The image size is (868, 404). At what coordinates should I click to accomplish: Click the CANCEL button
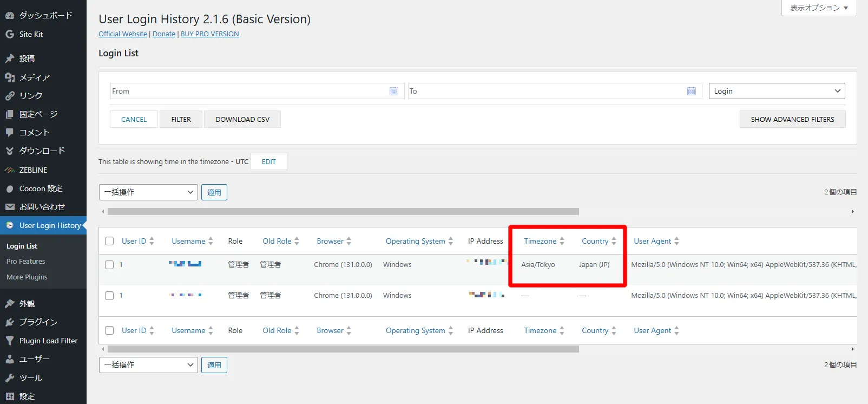point(134,119)
